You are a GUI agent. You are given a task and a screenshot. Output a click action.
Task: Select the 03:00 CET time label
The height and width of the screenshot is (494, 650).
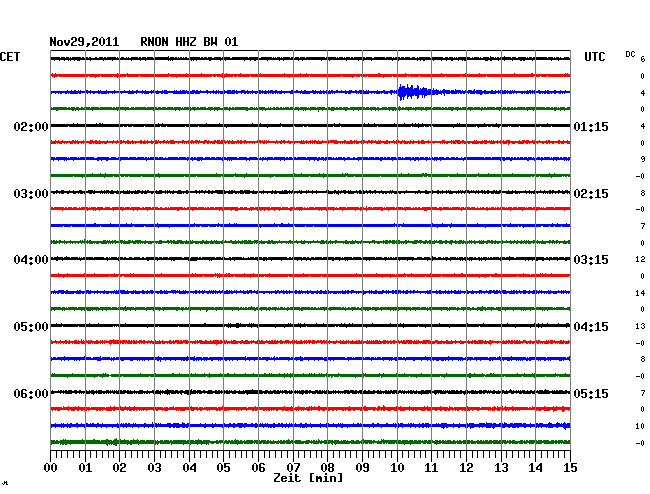31,194
